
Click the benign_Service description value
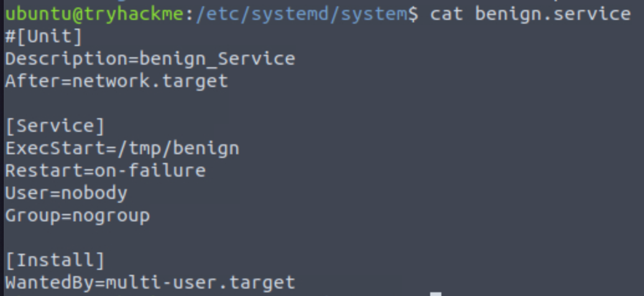click(217, 58)
